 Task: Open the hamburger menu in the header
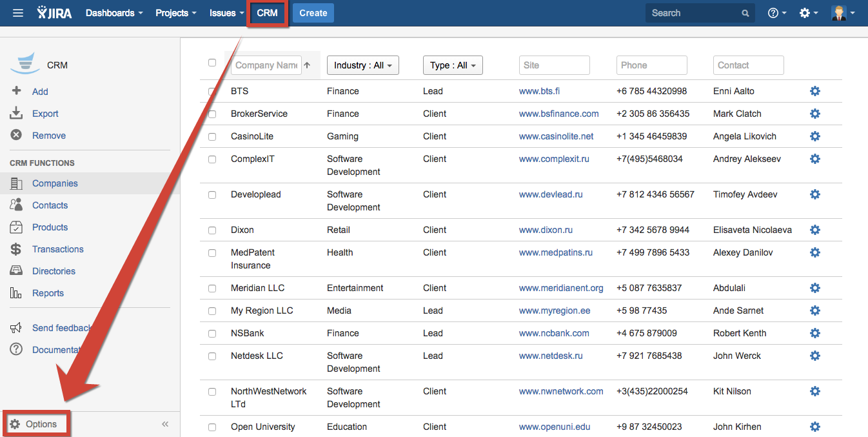18,13
